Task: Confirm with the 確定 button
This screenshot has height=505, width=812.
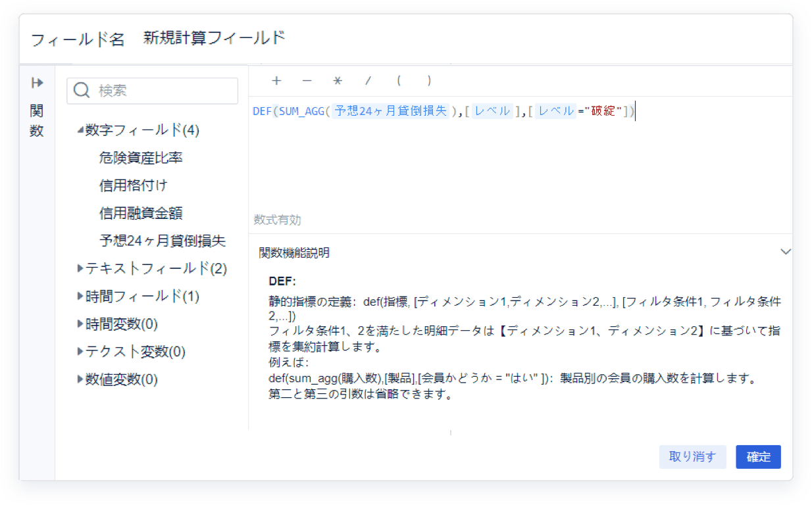Action: (x=758, y=456)
